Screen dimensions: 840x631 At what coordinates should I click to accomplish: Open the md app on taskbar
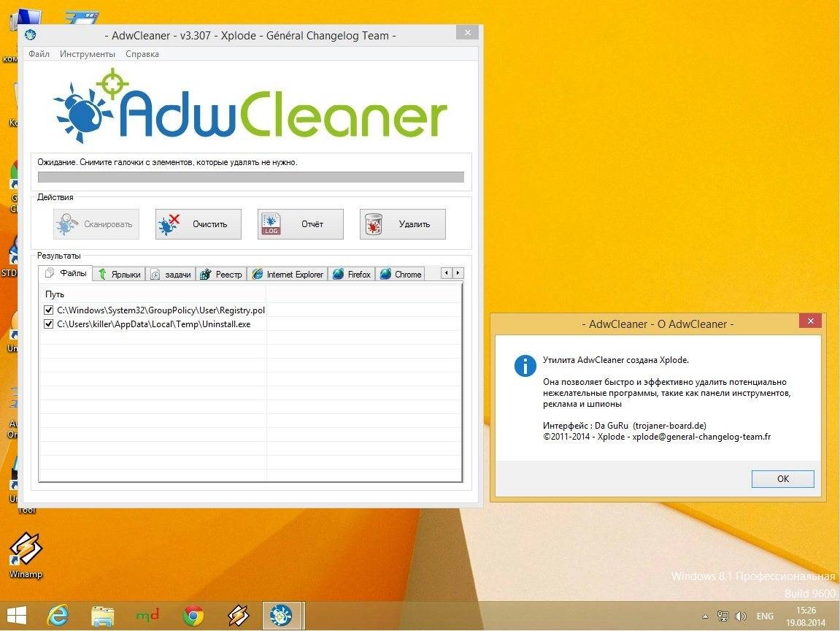[x=148, y=614]
